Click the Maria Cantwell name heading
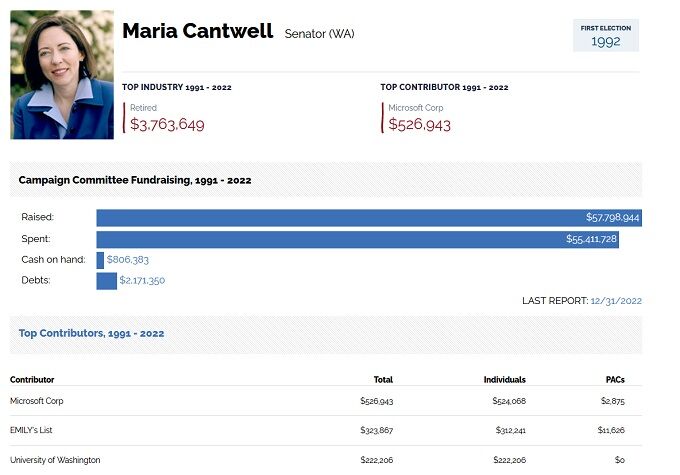 (198, 31)
